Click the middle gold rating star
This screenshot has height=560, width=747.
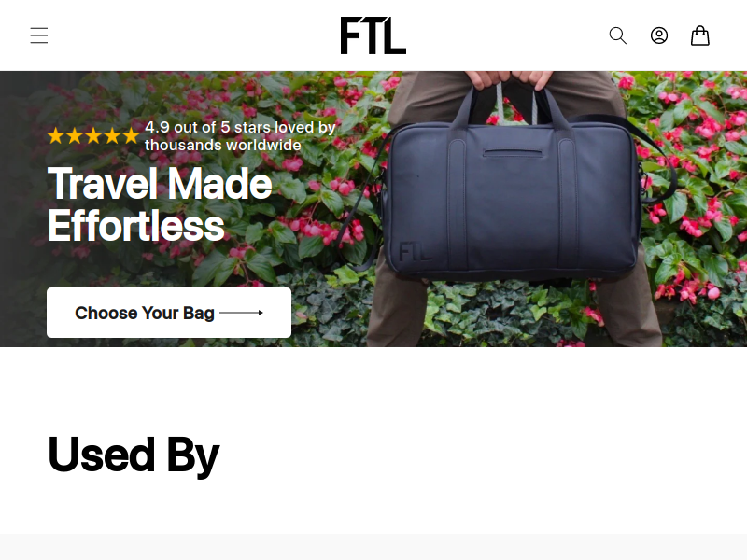[93, 136]
